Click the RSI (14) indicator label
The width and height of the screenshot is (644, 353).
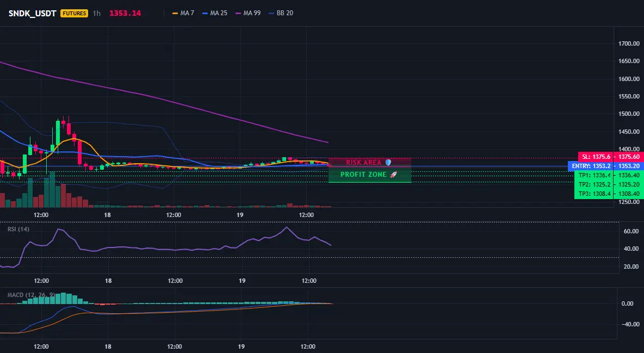click(x=18, y=229)
